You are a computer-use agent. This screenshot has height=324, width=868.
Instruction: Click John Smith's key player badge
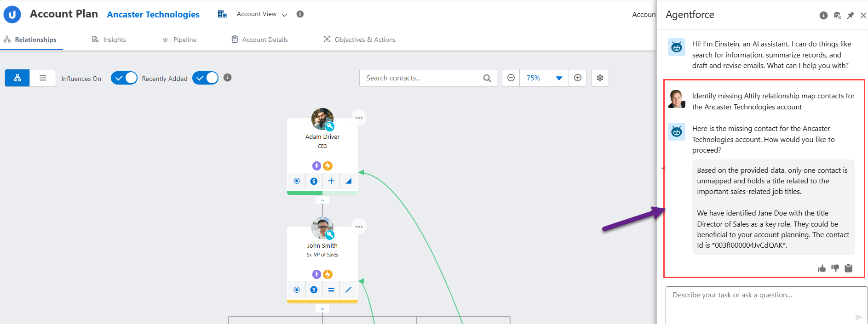point(330,235)
